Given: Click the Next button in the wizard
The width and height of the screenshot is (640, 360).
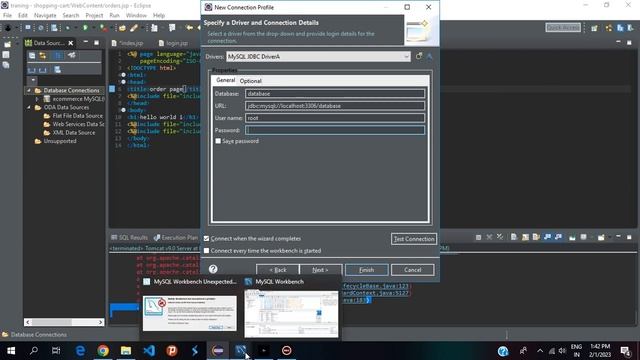Looking at the screenshot, I should click(320, 270).
